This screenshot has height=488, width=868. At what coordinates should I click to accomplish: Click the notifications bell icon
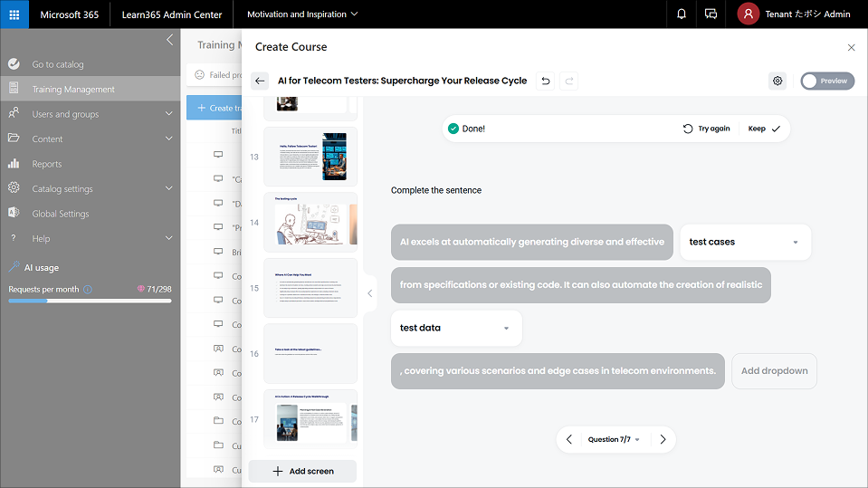pos(682,14)
